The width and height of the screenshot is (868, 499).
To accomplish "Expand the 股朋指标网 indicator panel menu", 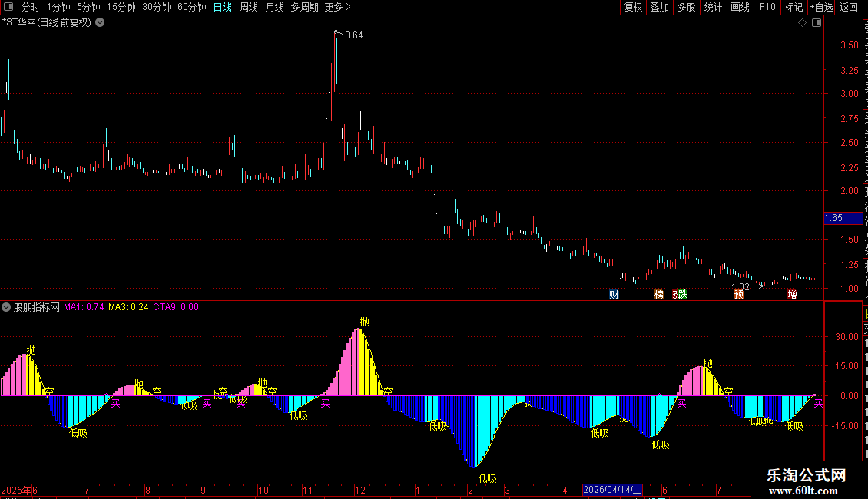I will click(6, 307).
